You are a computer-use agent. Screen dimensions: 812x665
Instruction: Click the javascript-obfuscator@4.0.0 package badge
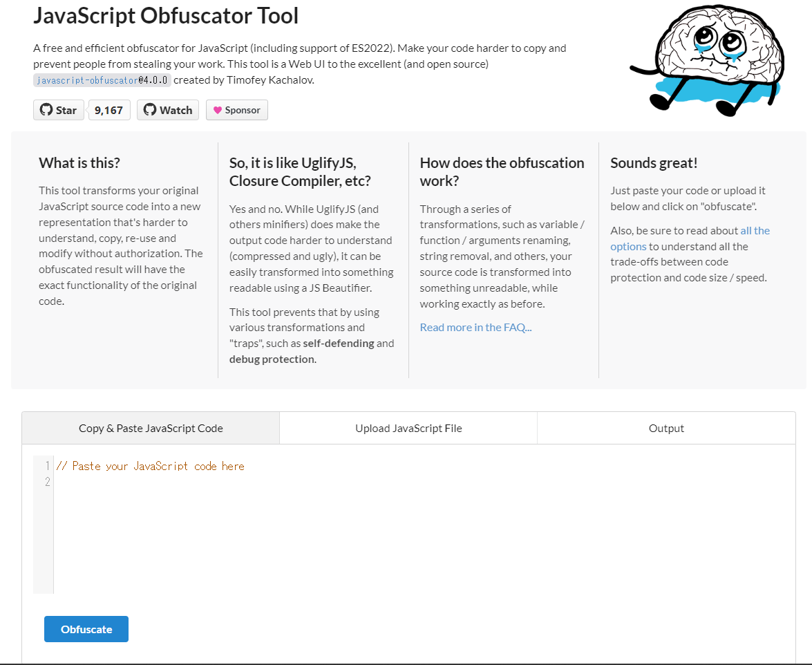click(102, 79)
